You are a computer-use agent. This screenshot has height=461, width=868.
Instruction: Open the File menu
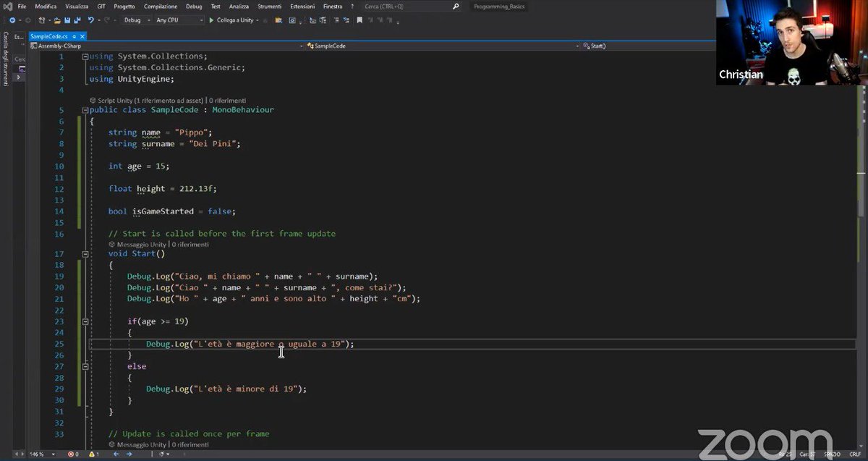point(22,6)
